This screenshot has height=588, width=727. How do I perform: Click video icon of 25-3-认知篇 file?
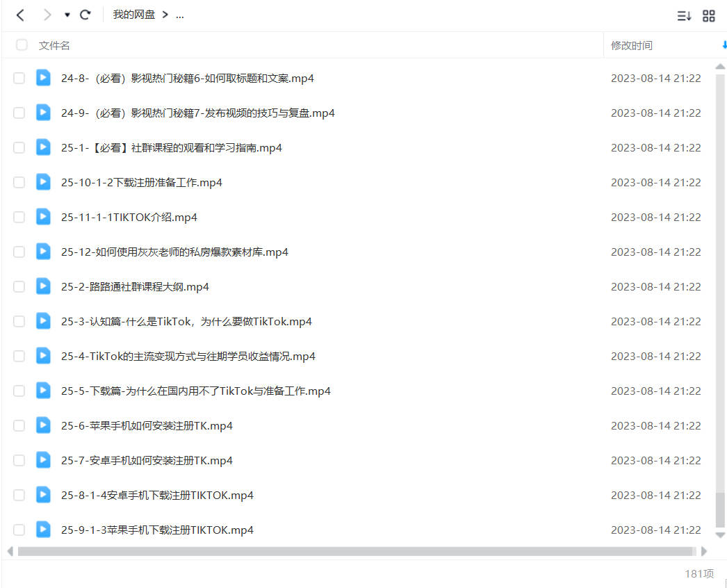point(43,321)
